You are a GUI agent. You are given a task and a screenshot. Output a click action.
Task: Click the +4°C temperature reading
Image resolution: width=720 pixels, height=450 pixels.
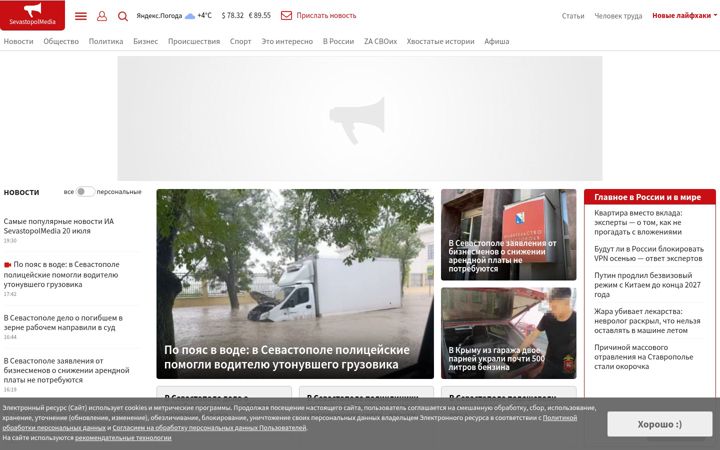(x=204, y=16)
